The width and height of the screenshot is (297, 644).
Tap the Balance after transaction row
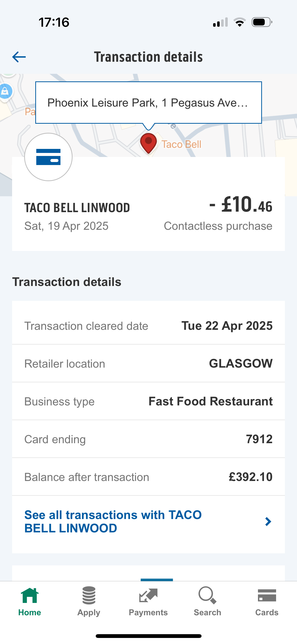point(148,477)
